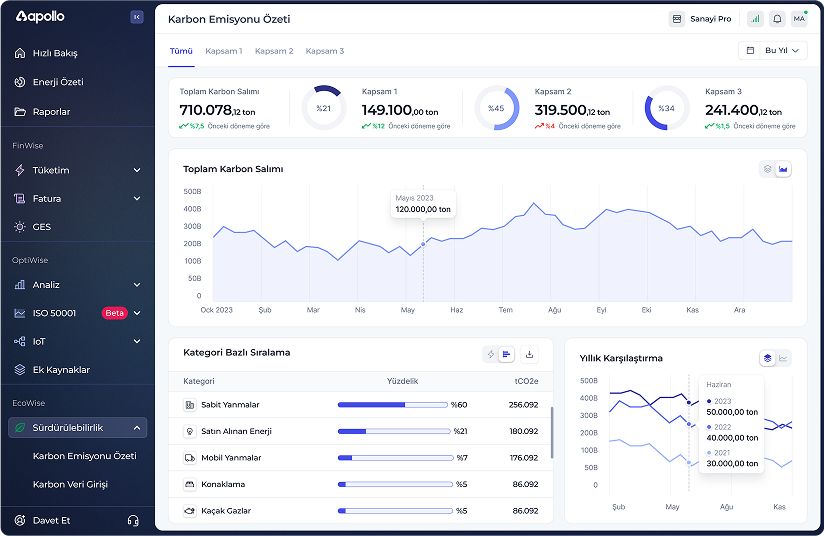The height and width of the screenshot is (536, 825).
Task: Click the headset support icon
Action: pos(133,521)
